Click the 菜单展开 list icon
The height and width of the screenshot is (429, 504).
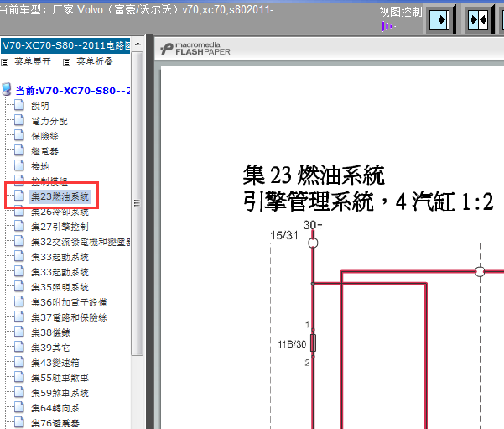(4, 62)
